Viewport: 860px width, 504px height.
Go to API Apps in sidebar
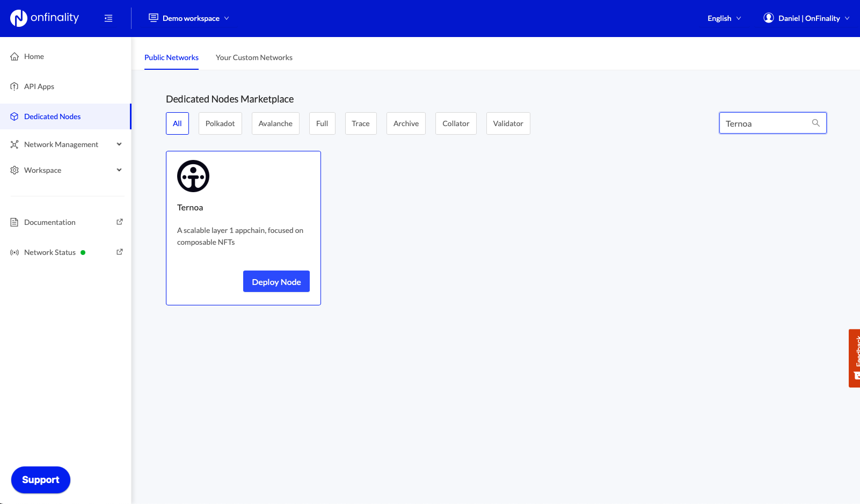tap(39, 86)
